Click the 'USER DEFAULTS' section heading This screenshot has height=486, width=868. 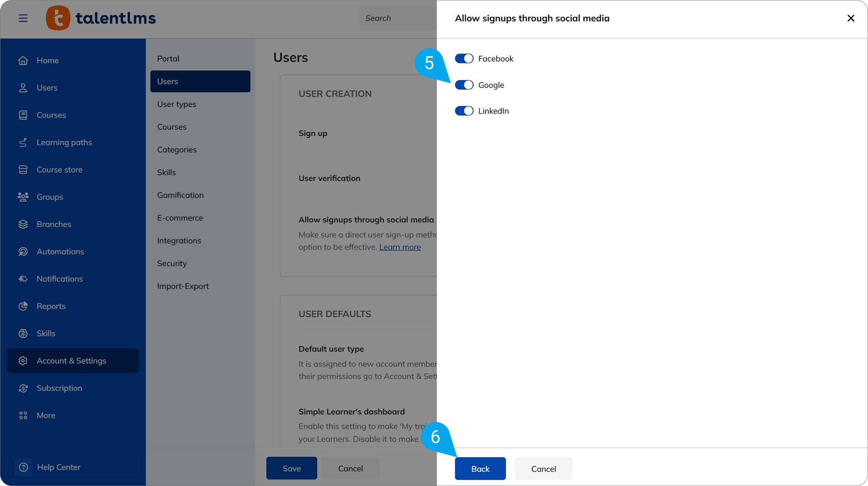tap(334, 314)
